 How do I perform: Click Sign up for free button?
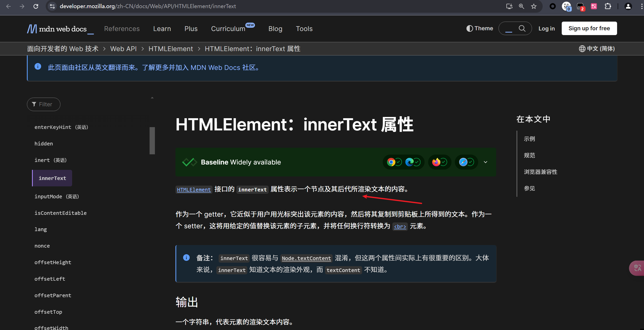pyautogui.click(x=589, y=28)
